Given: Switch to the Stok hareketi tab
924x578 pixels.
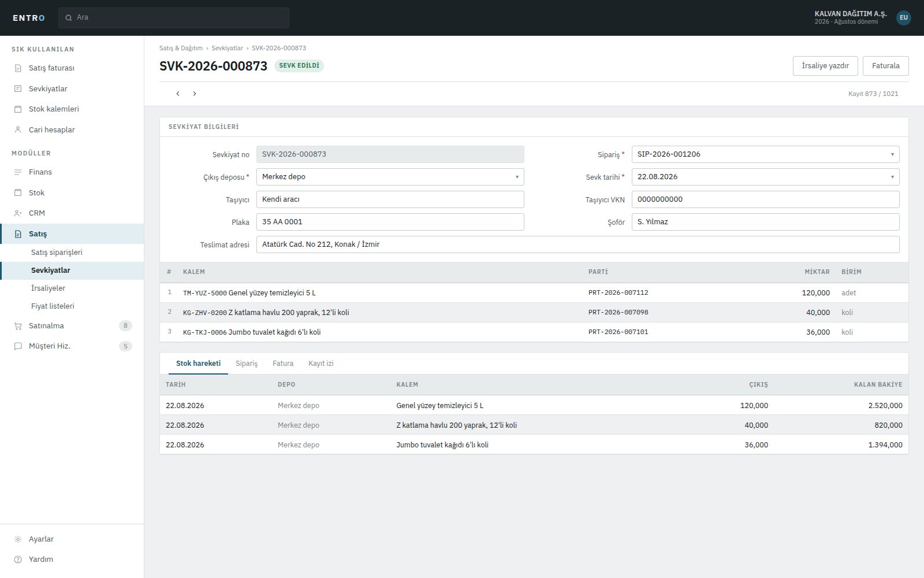Looking at the screenshot, I should [x=198, y=364].
